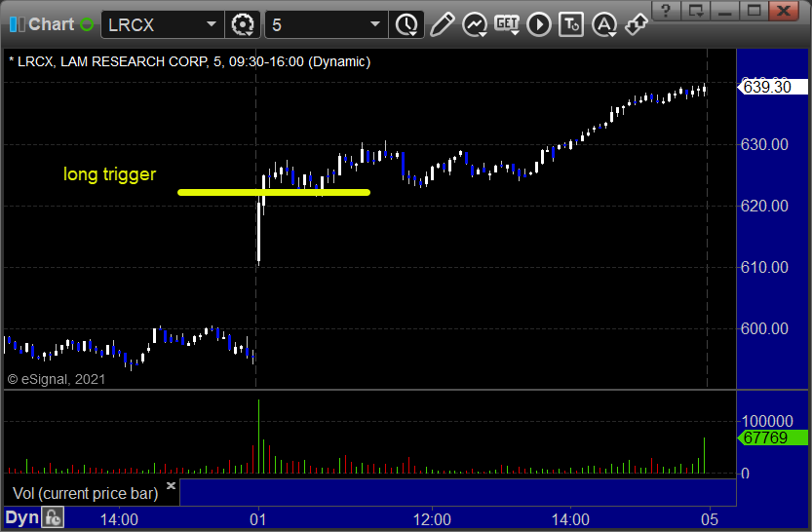The width and height of the screenshot is (812, 532).
Task: Click the 01 date axis label
Action: (x=258, y=519)
